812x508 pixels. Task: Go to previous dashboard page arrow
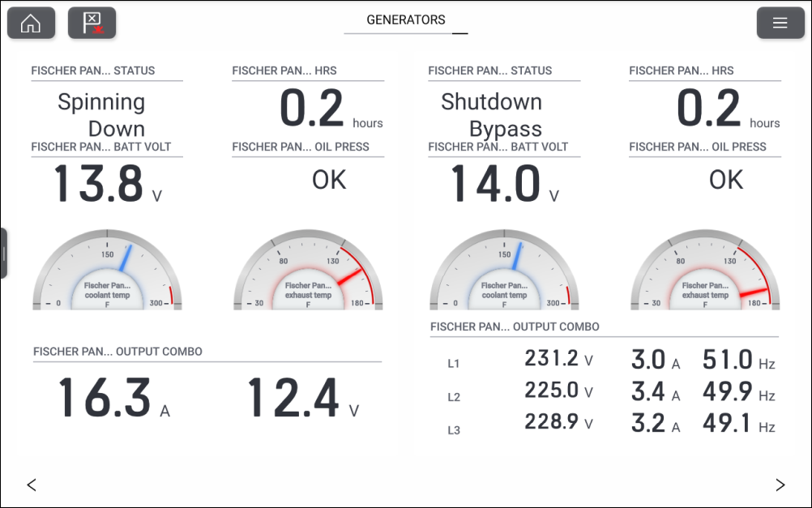[32, 485]
